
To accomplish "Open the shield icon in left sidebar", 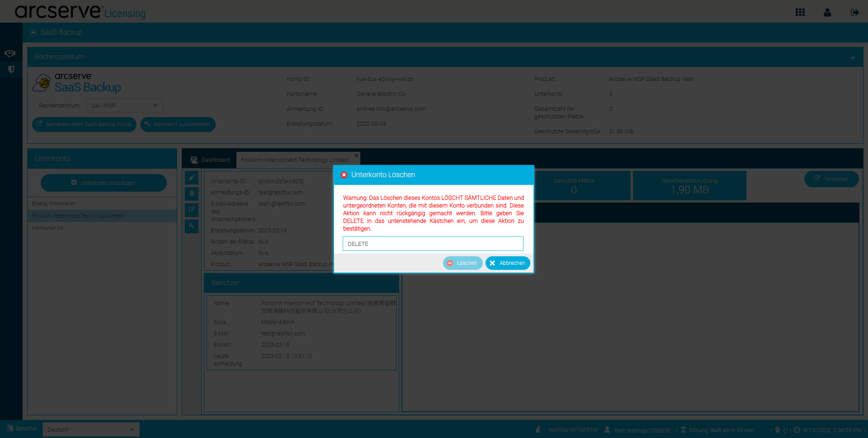I will (11, 69).
